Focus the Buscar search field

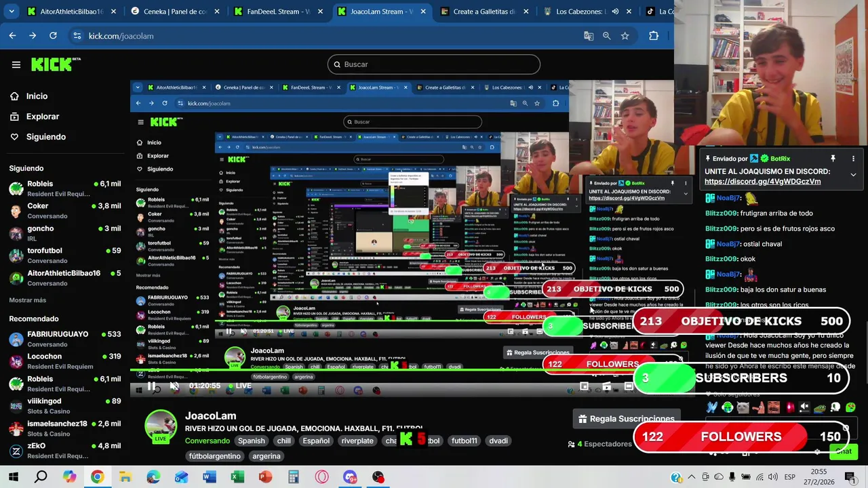pyautogui.click(x=434, y=64)
